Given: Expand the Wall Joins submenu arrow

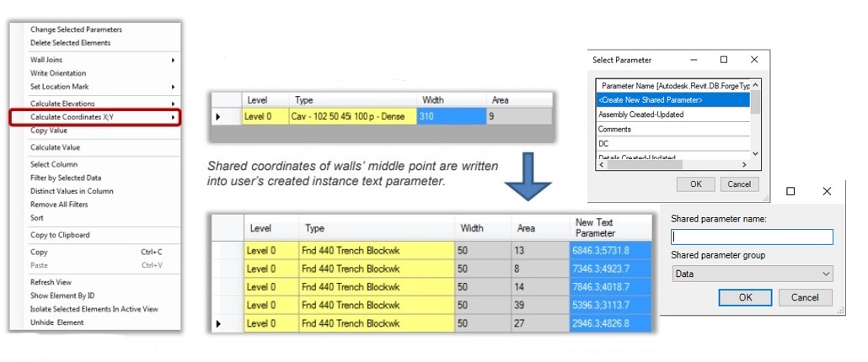Looking at the screenshot, I should pos(173,60).
